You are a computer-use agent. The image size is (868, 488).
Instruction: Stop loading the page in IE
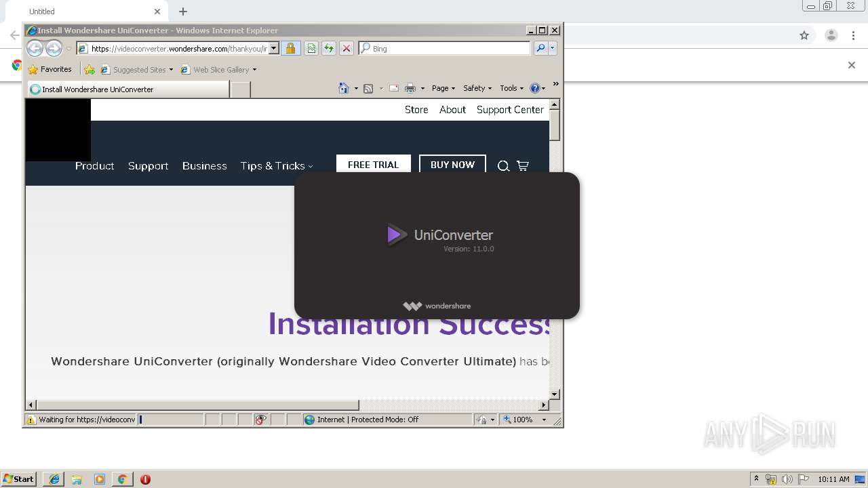pyautogui.click(x=347, y=49)
